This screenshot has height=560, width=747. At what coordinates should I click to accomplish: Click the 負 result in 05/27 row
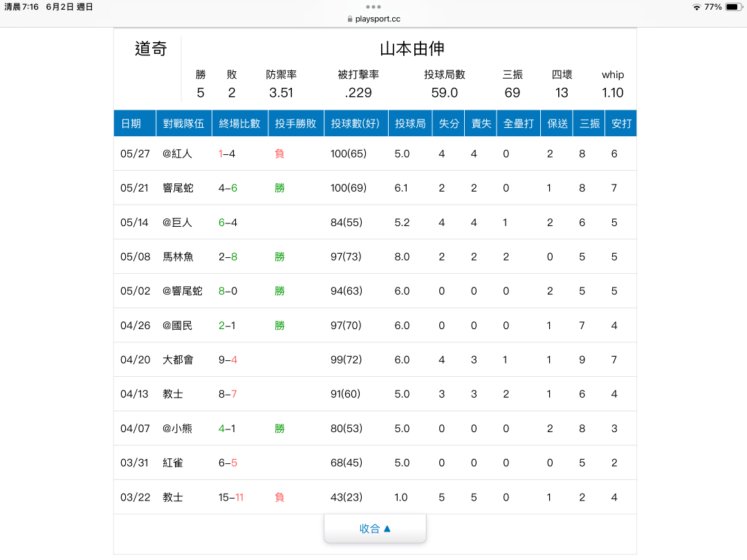(x=279, y=153)
